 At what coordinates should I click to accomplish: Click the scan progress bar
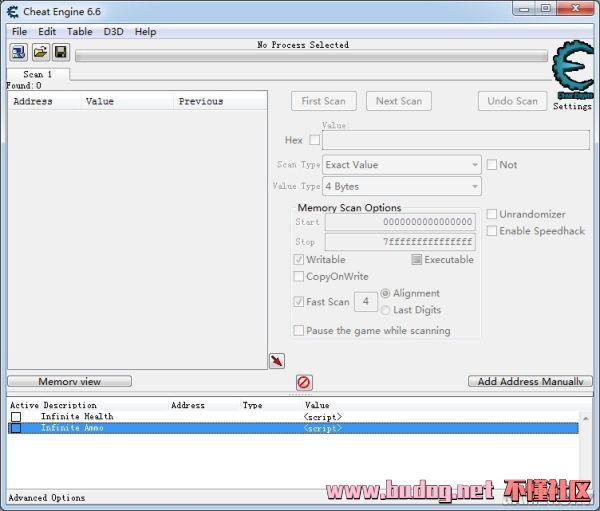(311, 56)
